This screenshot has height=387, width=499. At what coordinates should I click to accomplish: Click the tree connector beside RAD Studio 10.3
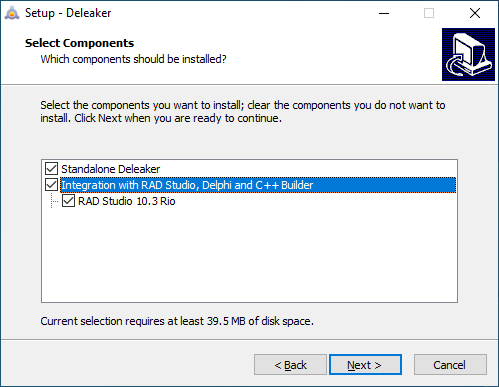[54, 201]
